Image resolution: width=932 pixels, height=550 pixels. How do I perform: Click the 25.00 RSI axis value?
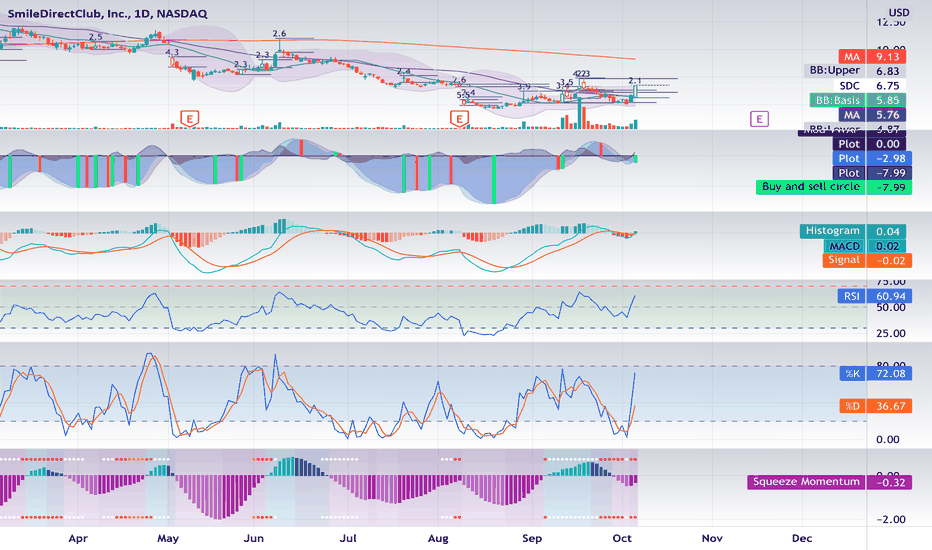coord(890,334)
